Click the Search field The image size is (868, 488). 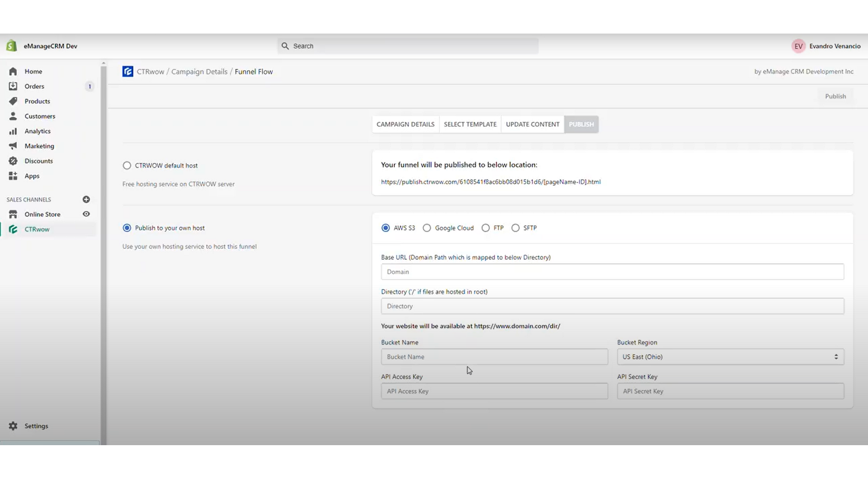click(x=408, y=46)
